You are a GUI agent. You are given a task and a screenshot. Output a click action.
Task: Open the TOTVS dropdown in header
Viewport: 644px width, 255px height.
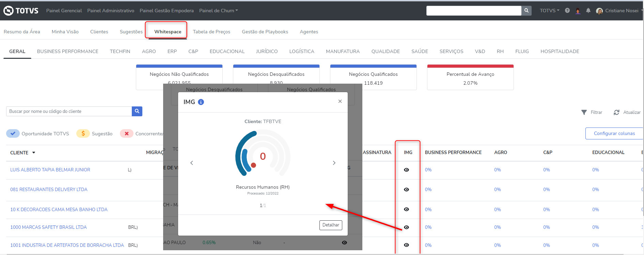549,11
